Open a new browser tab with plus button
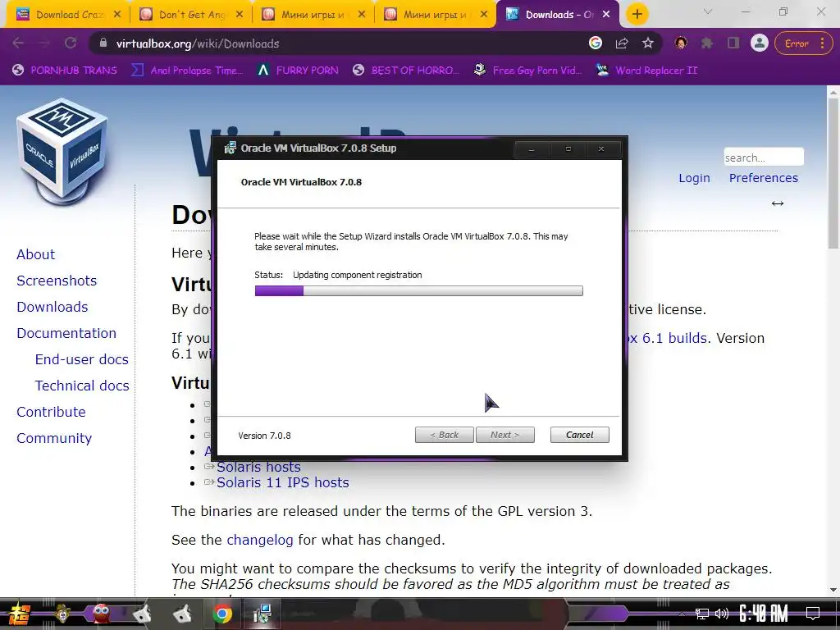 [x=637, y=15]
